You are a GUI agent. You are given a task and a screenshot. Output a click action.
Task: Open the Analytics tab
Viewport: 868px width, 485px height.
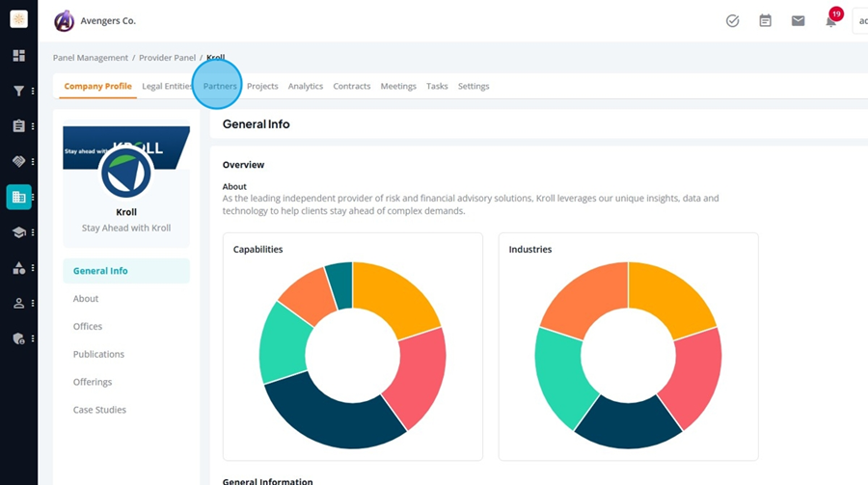point(306,87)
